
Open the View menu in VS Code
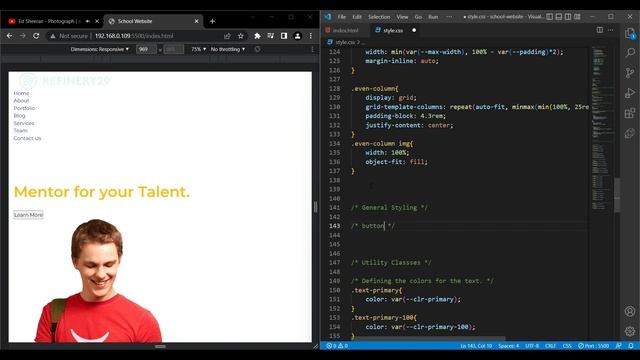[x=402, y=17]
